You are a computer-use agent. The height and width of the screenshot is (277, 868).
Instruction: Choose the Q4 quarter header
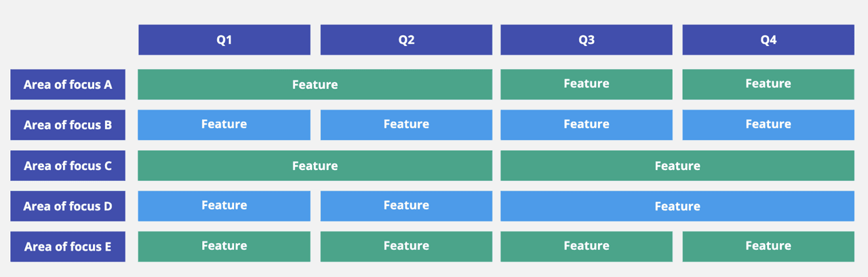(x=768, y=40)
